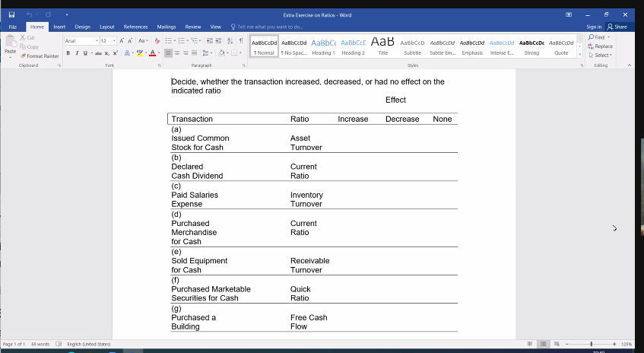This screenshot has height=353, width=644.
Task: Clear all formatting
Action: (157, 40)
